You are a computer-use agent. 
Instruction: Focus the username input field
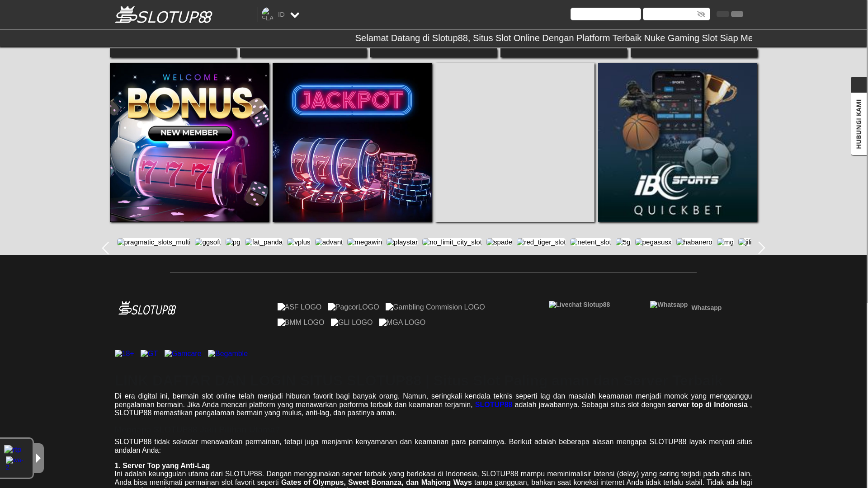click(x=605, y=14)
